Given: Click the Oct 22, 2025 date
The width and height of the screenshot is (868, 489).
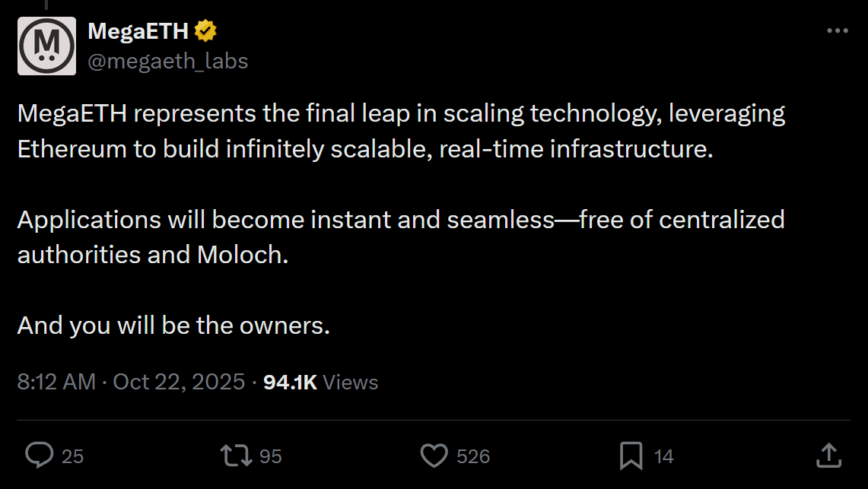Looking at the screenshot, I should coord(179,381).
